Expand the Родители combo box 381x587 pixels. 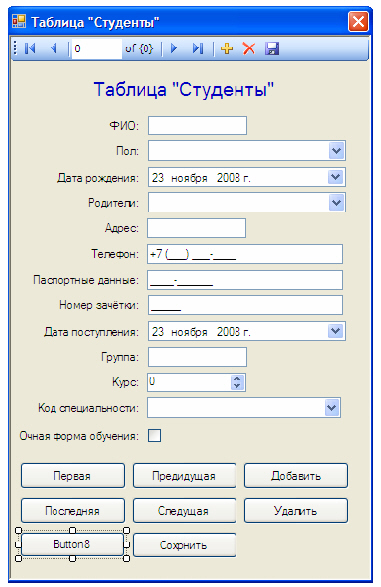pos(336,203)
